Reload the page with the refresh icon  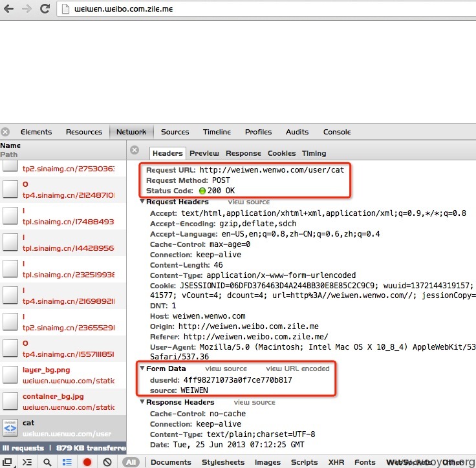[45, 8]
